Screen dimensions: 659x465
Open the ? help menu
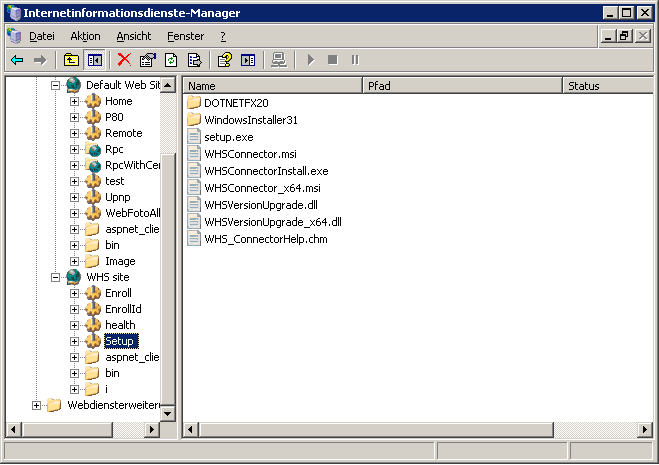(223, 37)
